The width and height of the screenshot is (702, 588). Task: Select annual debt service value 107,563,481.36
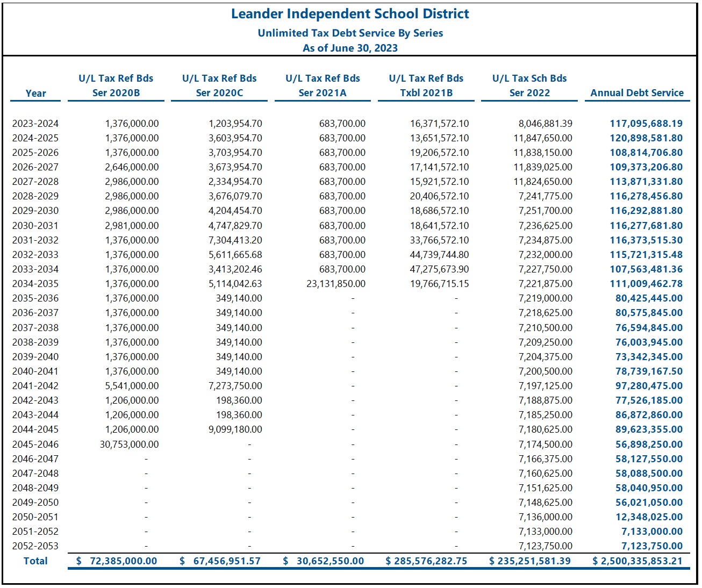(646, 269)
